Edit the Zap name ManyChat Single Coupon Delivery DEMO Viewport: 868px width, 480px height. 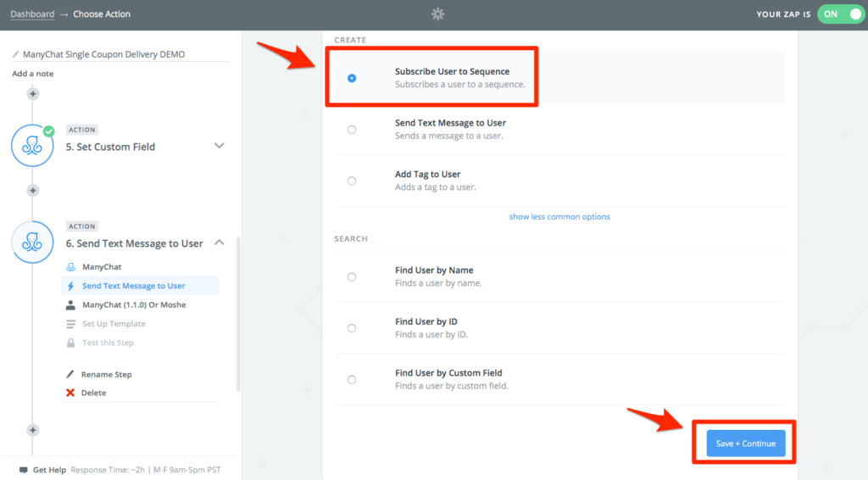coord(104,54)
